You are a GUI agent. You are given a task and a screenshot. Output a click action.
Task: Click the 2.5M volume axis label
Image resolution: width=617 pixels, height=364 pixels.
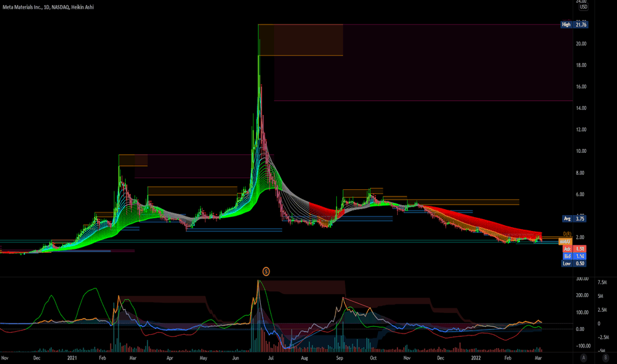tap(602, 310)
